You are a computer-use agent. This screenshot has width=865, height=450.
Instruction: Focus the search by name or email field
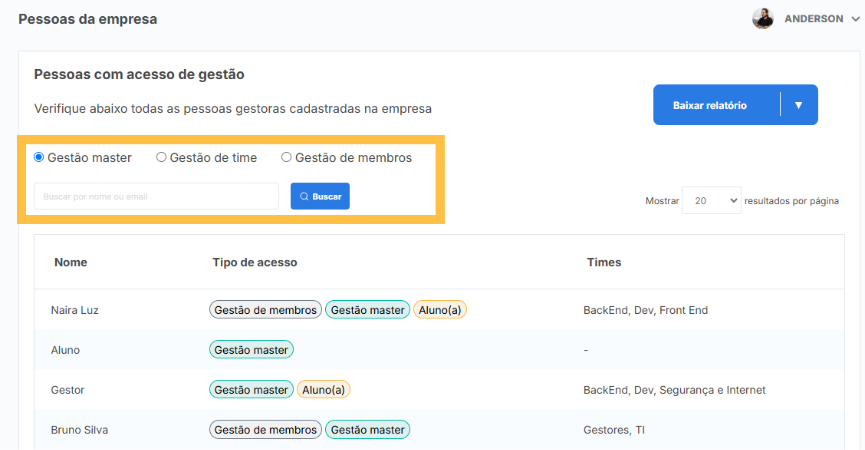pyautogui.click(x=156, y=196)
